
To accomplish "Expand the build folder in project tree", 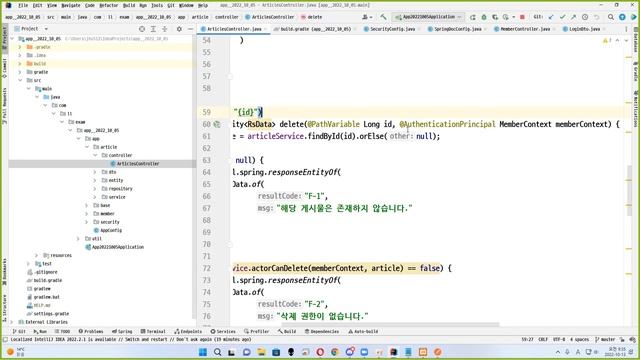I will pyautogui.click(x=20, y=64).
